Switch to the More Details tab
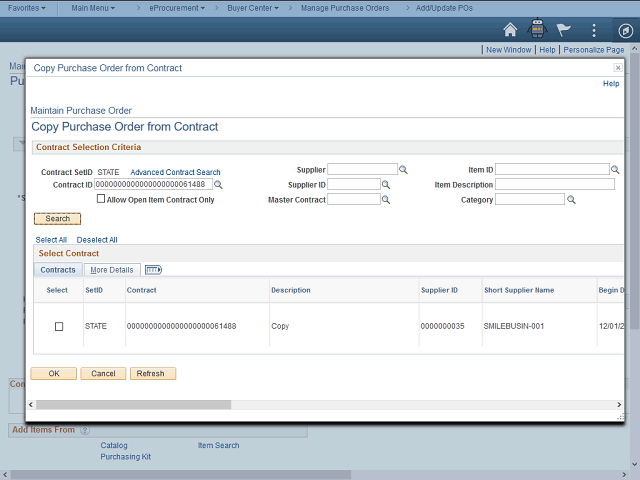Image resolution: width=640 pixels, height=480 pixels. pos(111,270)
